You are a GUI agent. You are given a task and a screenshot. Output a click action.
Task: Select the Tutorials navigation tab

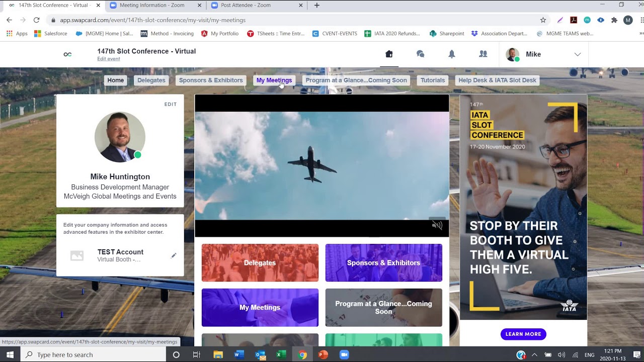click(x=433, y=80)
